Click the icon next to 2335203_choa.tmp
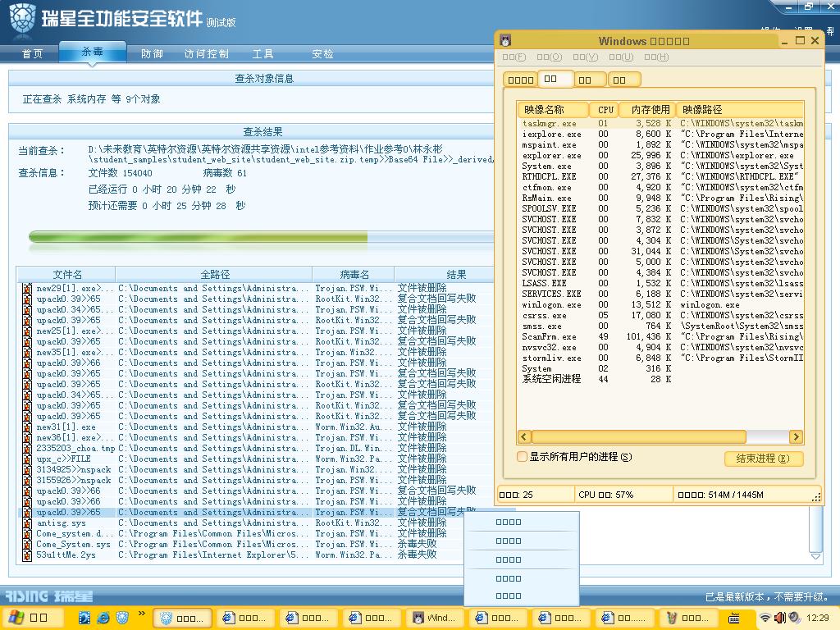The height and width of the screenshot is (630, 840). tap(27, 449)
